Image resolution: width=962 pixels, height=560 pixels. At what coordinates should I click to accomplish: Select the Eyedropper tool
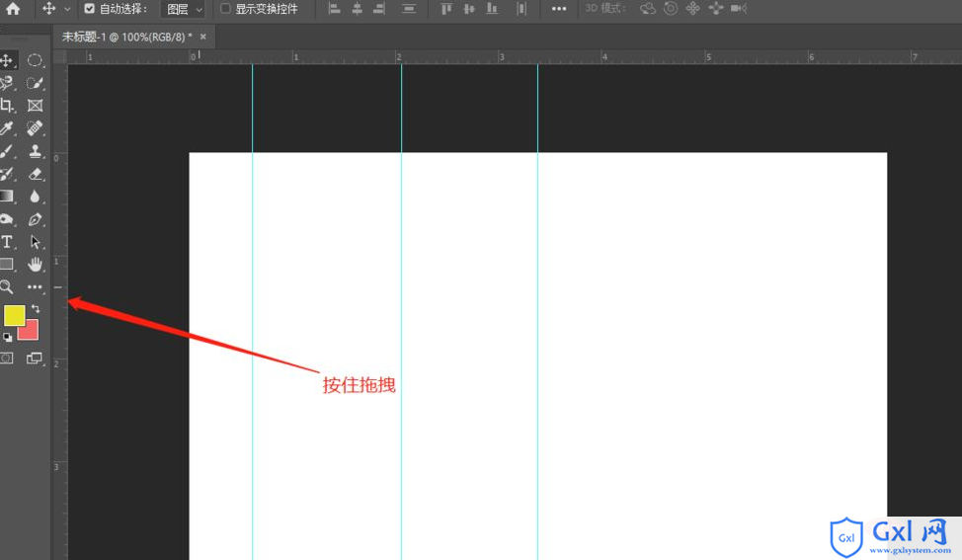(x=7, y=128)
